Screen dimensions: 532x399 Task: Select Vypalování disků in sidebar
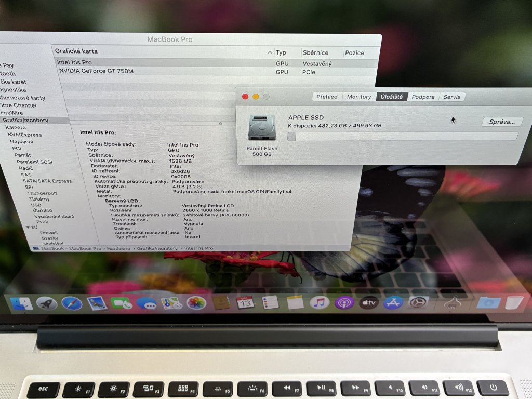(x=54, y=217)
